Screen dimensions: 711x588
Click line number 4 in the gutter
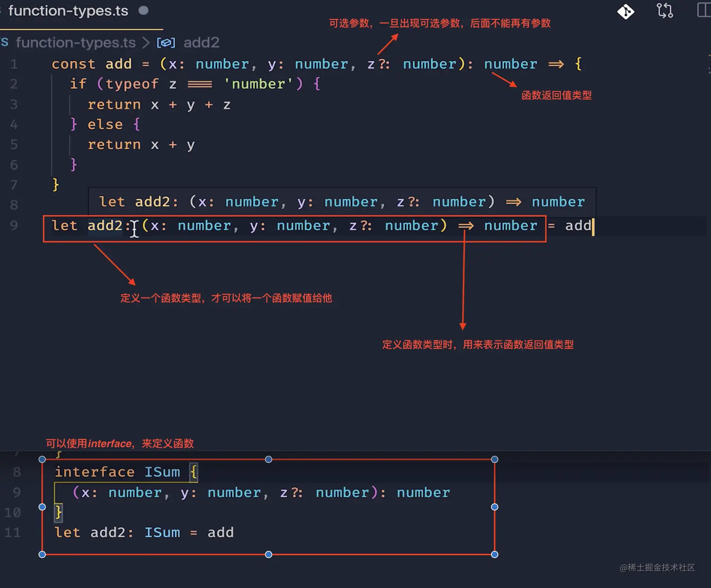pos(14,125)
